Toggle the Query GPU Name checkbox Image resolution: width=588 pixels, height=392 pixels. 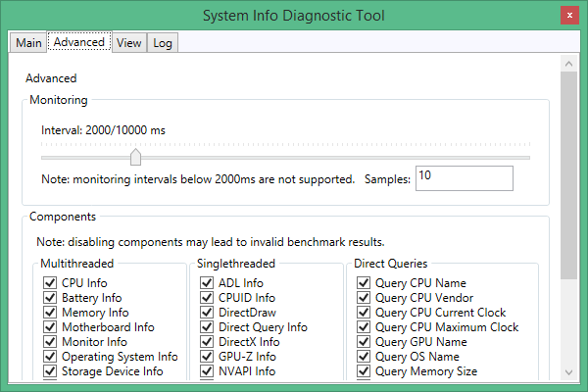click(x=364, y=342)
